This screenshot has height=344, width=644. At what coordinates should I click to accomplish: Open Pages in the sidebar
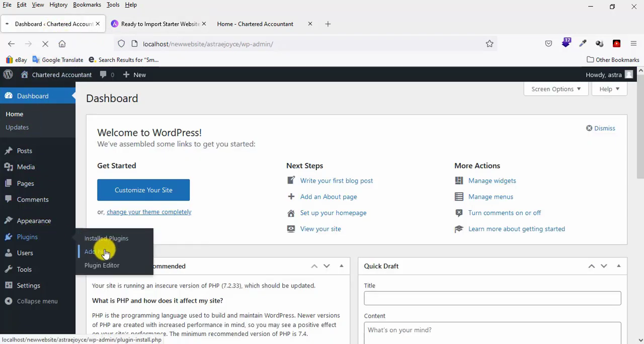[x=25, y=184]
